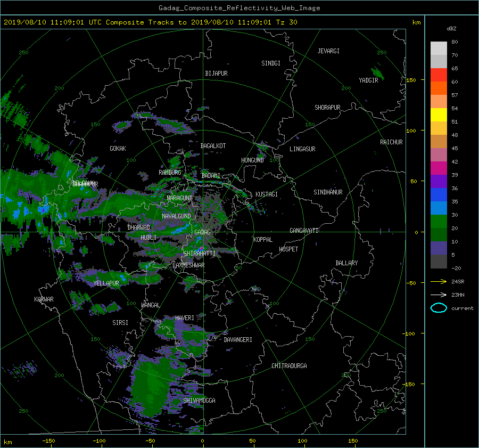Click the HUNGUND city label
The width and height of the screenshot is (479, 448).
[x=252, y=160]
